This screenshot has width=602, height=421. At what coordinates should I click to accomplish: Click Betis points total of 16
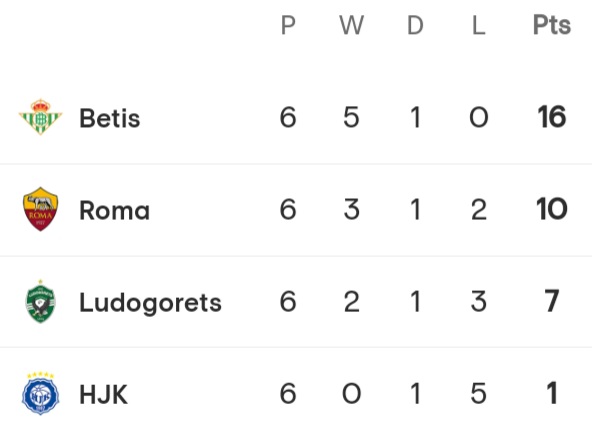click(x=552, y=117)
